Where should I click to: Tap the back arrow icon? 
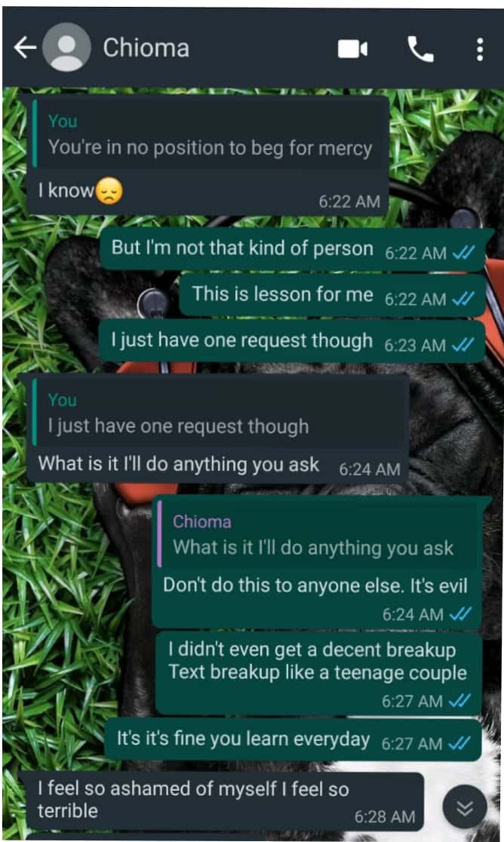tap(25, 48)
